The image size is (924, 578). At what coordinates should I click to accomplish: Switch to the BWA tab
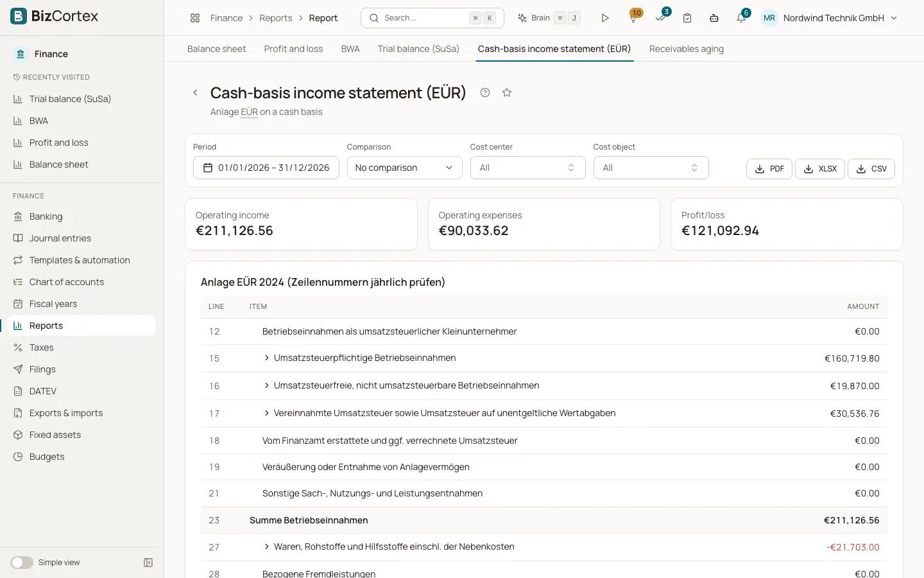[350, 49]
